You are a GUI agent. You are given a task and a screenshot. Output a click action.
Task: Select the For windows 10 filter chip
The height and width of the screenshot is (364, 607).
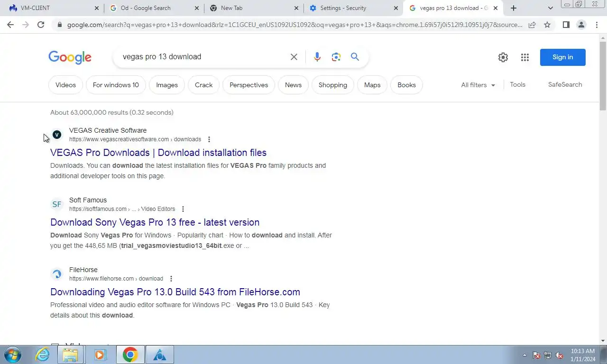point(116,85)
